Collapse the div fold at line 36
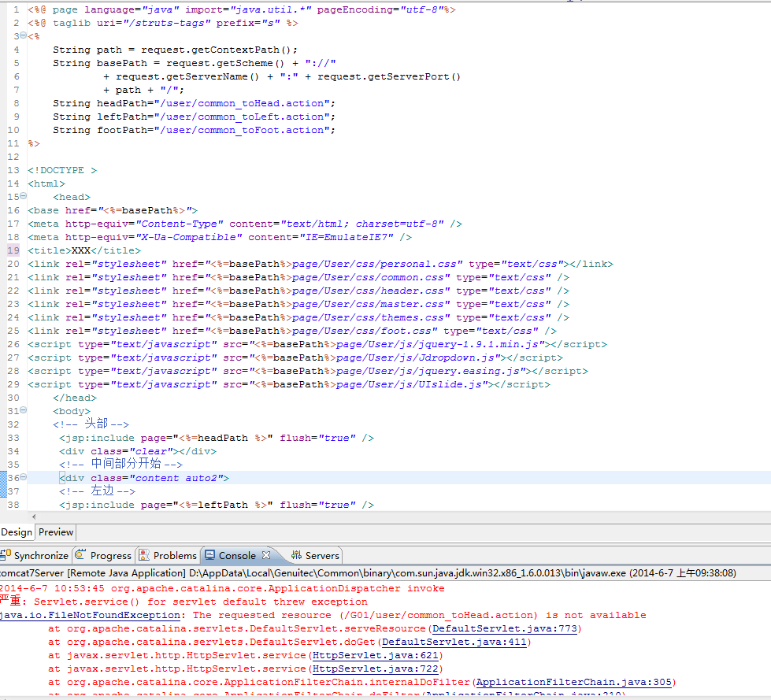771x700 pixels. 23,477
